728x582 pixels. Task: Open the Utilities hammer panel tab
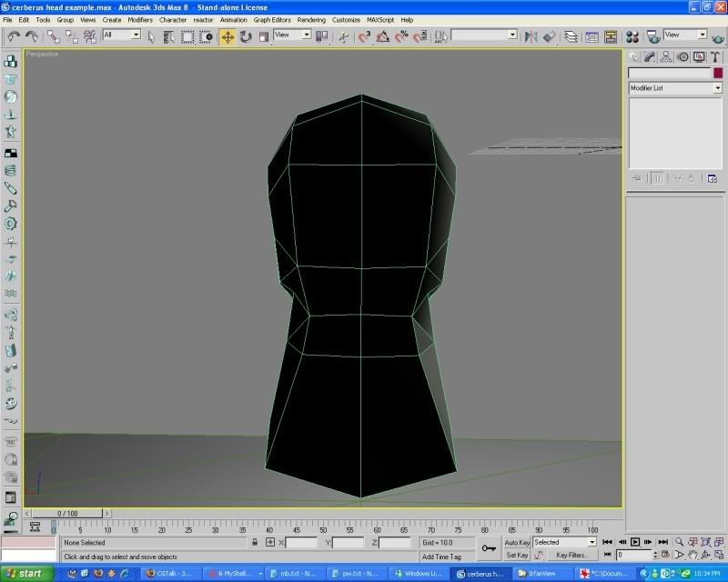pyautogui.click(x=715, y=56)
